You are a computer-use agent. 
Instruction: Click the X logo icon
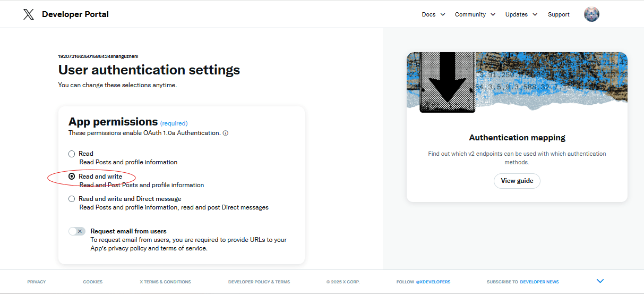[29, 14]
